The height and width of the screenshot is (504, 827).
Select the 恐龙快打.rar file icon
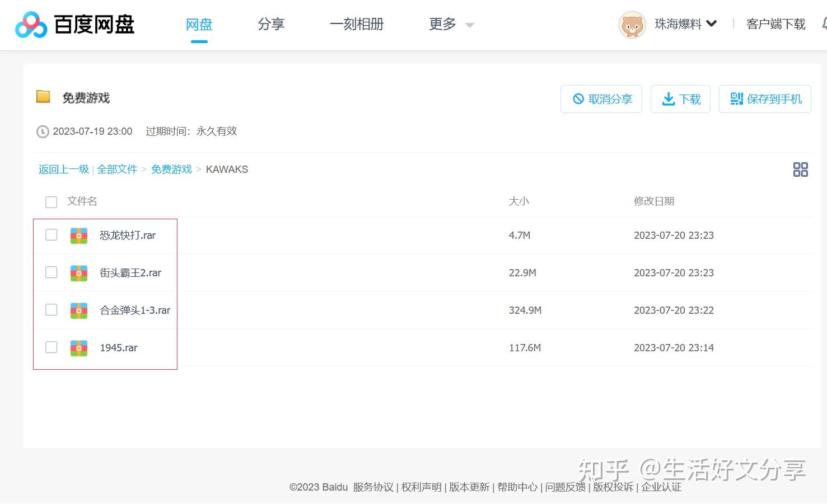click(x=79, y=235)
